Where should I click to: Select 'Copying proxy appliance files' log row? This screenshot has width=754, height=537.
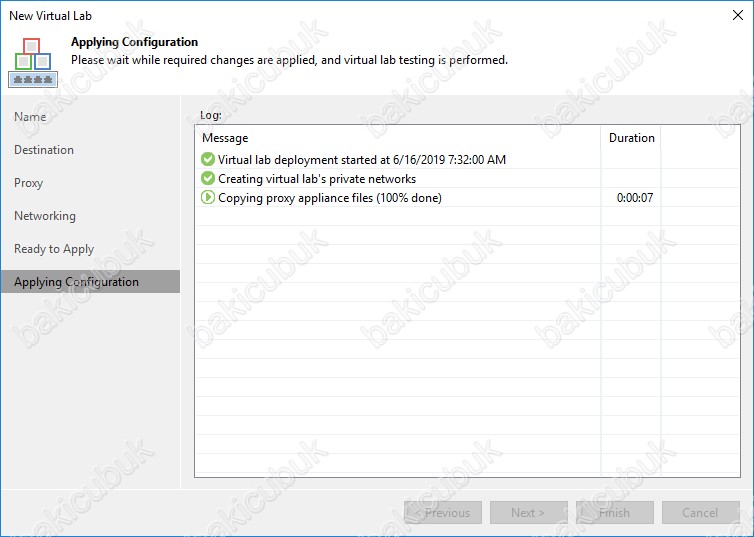click(467, 198)
